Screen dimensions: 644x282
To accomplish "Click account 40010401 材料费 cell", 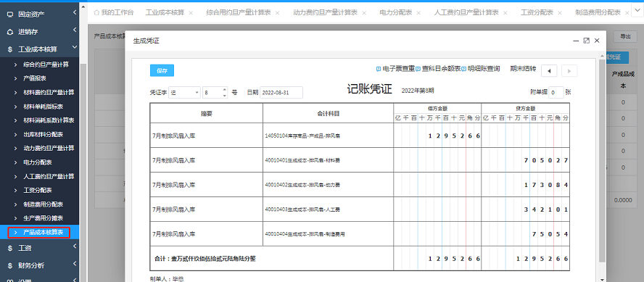I will pyautogui.click(x=328, y=160).
